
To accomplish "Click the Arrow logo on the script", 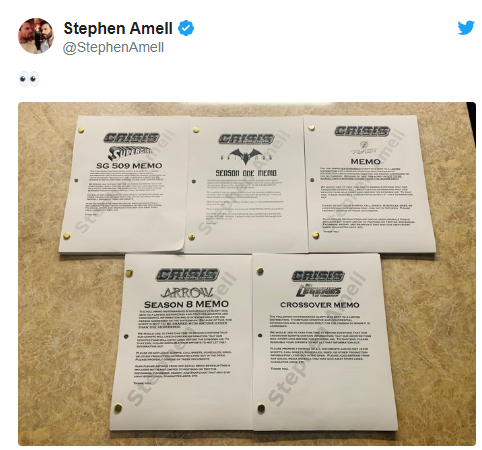I will click(x=187, y=293).
